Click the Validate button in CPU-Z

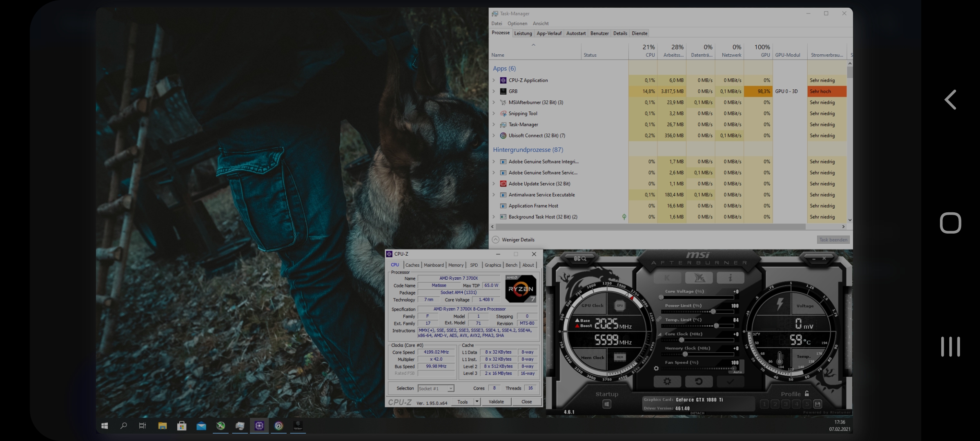496,402
